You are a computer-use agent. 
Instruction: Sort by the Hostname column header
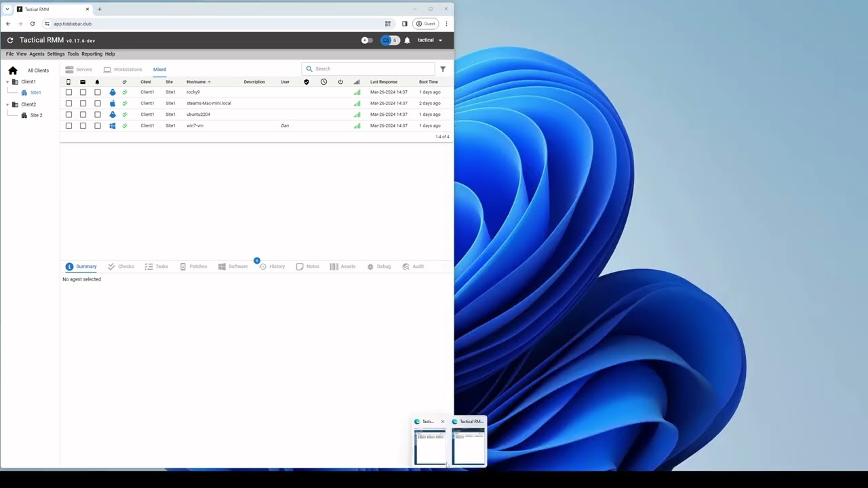point(199,82)
